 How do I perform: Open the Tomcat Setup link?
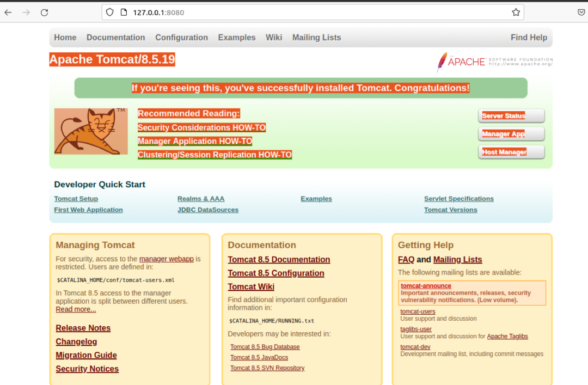point(76,199)
